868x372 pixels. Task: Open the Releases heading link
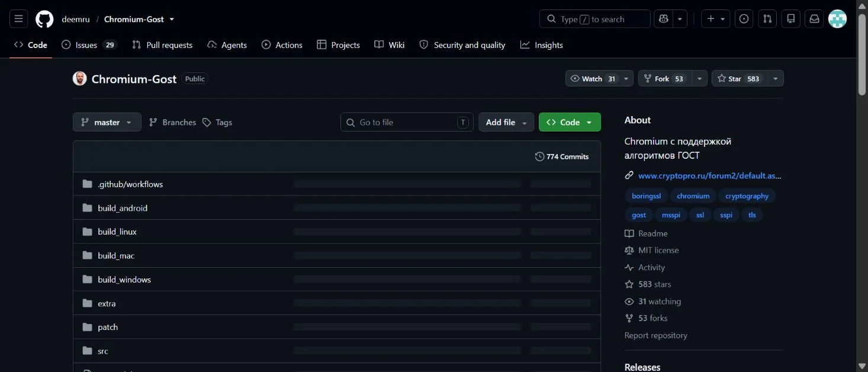[642, 367]
